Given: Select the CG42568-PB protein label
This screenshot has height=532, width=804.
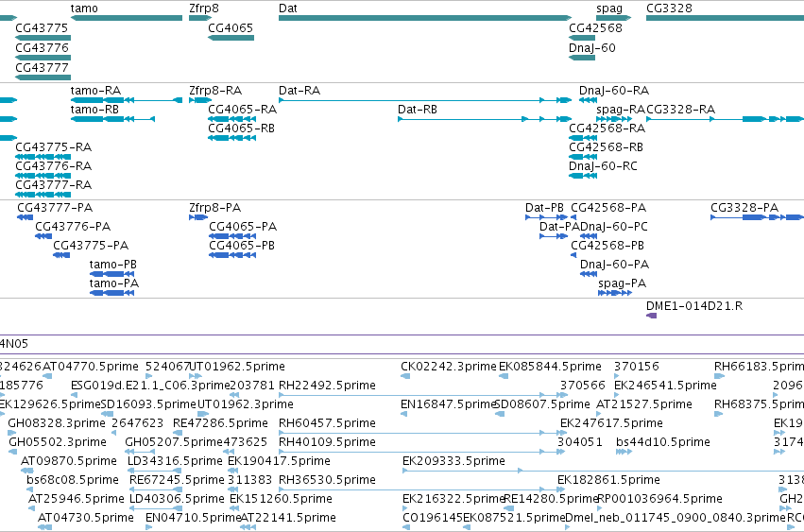Looking at the screenshot, I should [x=607, y=246].
